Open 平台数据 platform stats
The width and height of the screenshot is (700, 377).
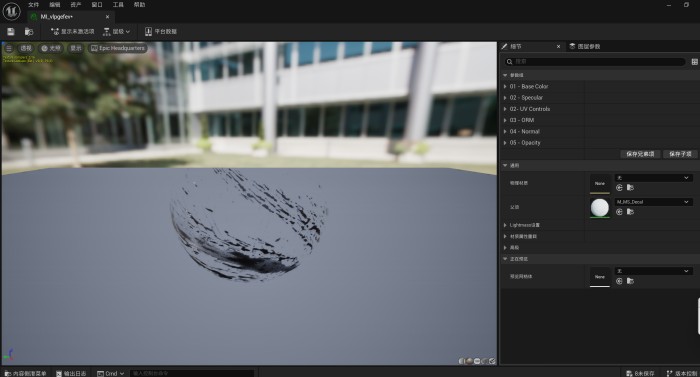[x=161, y=32]
